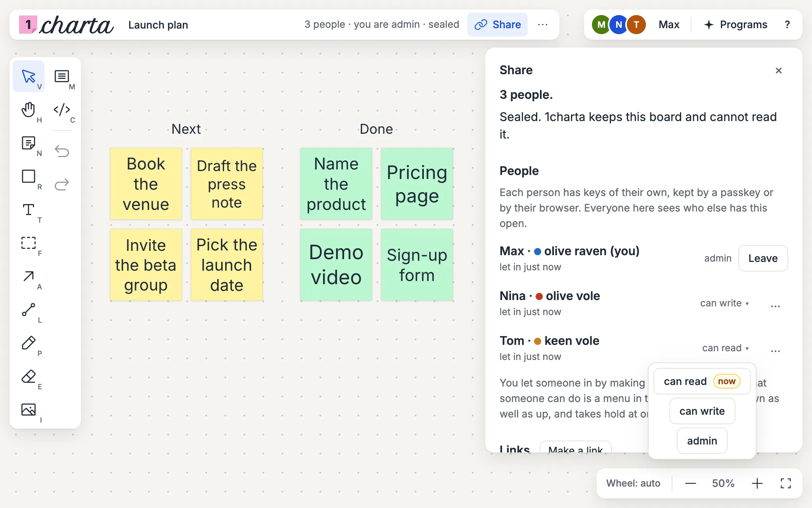The height and width of the screenshot is (508, 812).
Task: Select the line connector tool
Action: point(29,310)
